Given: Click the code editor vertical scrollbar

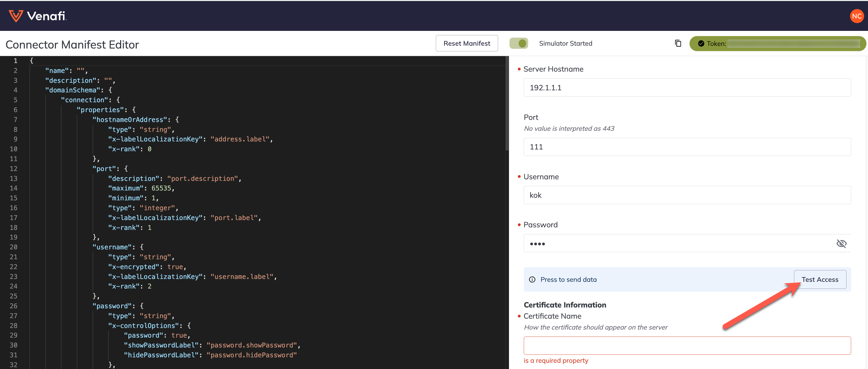Looking at the screenshot, I should coord(507,103).
